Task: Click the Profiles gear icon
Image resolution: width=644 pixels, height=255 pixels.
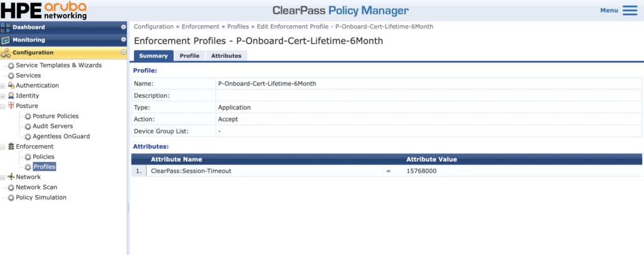Action: pyautogui.click(x=28, y=167)
